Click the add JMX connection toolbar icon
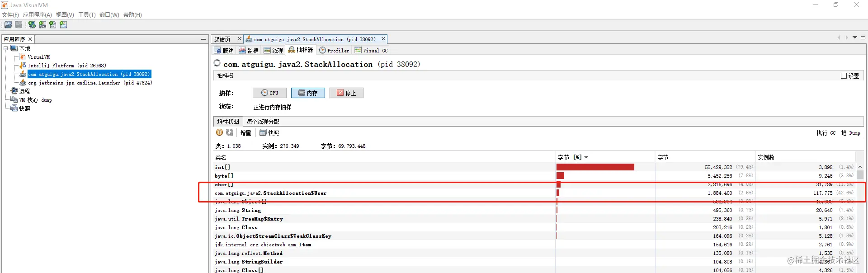The width and height of the screenshot is (868, 273). (x=42, y=25)
